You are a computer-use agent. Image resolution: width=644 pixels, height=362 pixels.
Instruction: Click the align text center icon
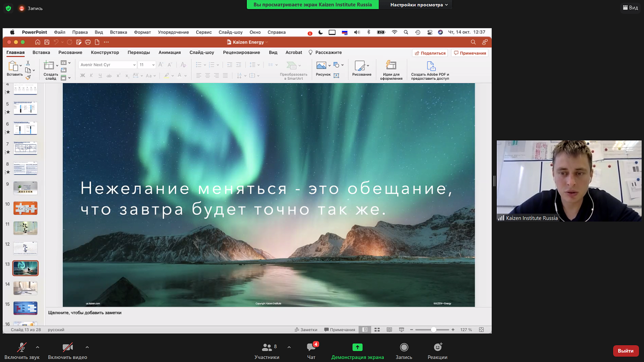[x=207, y=75]
